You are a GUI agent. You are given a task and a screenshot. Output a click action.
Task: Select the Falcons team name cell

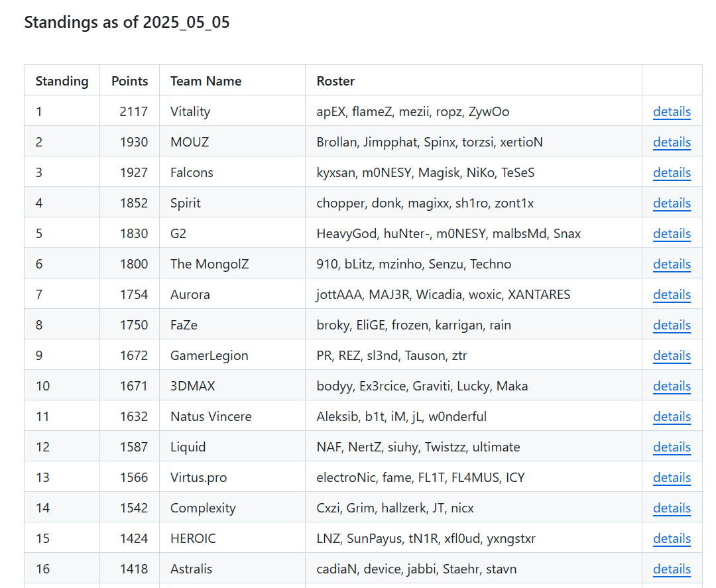[233, 172]
